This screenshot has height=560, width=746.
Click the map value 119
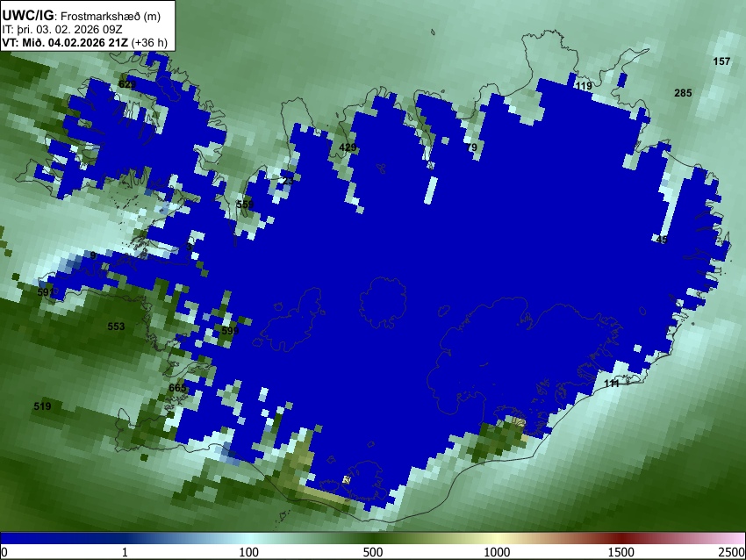584,86
